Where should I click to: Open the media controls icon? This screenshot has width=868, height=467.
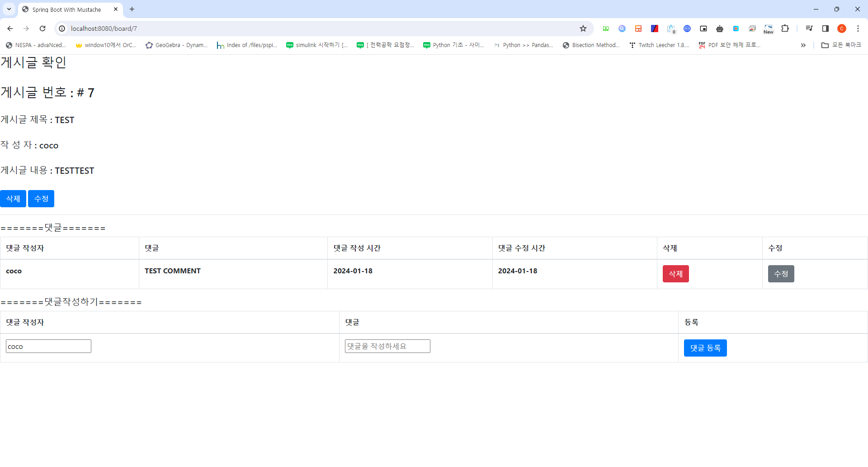click(809, 29)
